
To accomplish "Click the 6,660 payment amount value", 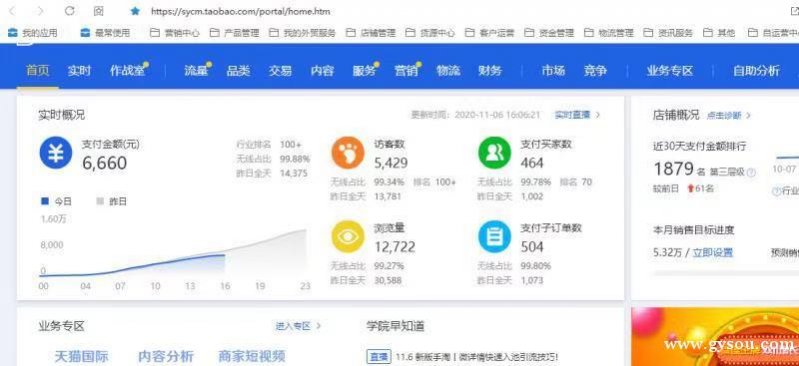I will pos(104,163).
